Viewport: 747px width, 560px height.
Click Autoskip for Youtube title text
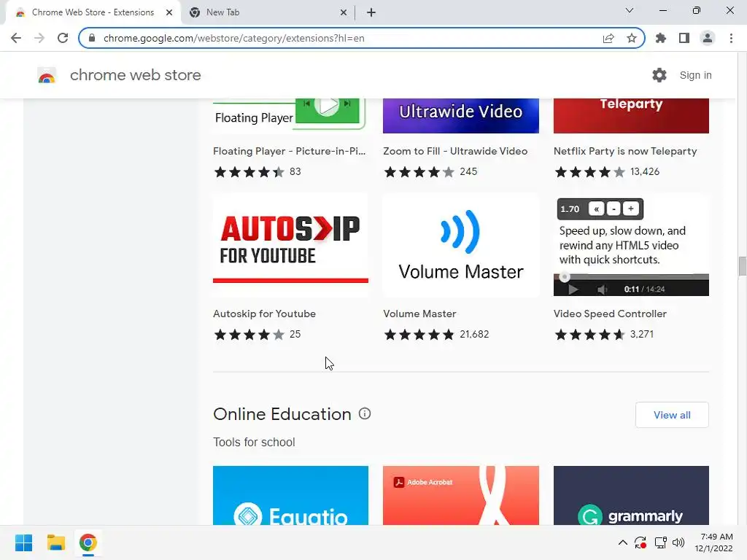(264, 314)
